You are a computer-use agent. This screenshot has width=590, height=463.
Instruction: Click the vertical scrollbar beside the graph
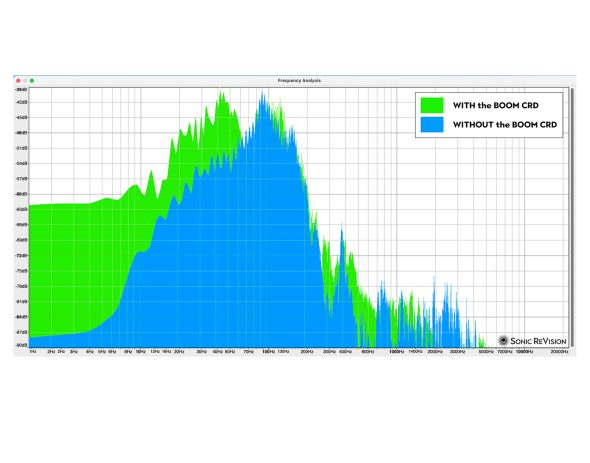[x=572, y=217]
